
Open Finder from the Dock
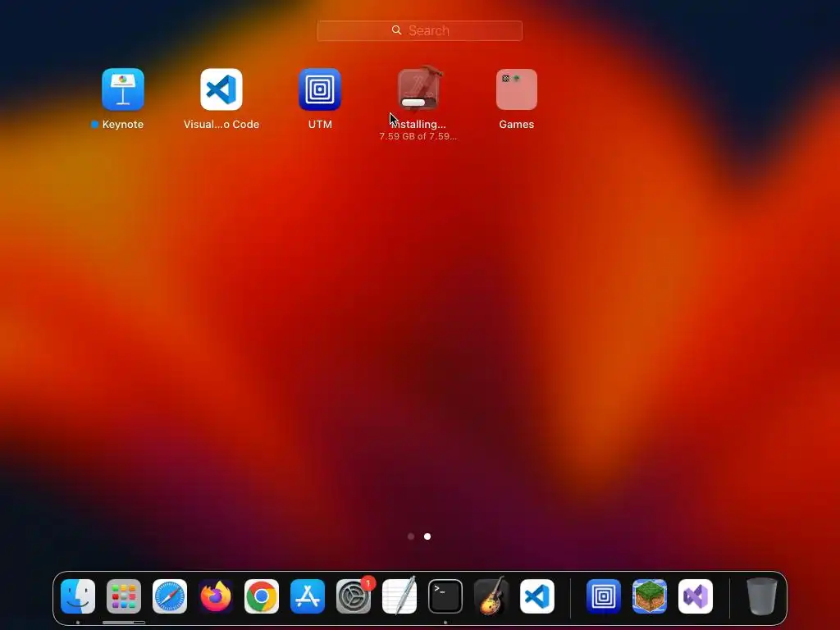click(x=78, y=596)
